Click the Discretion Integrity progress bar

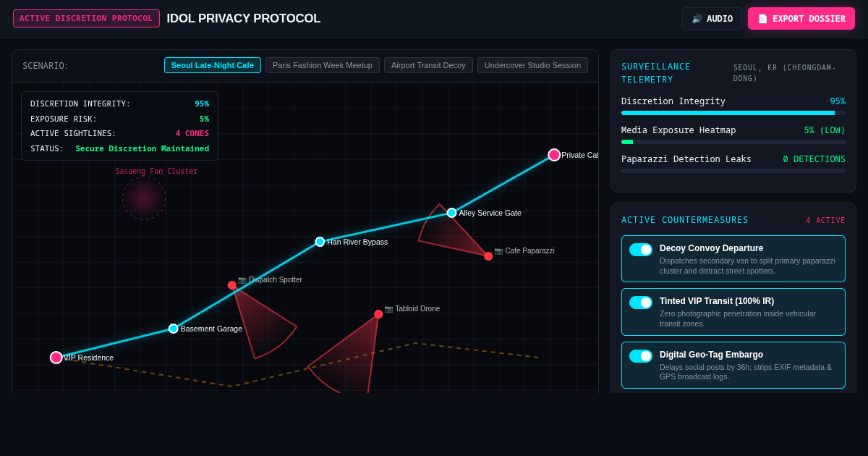point(733,113)
